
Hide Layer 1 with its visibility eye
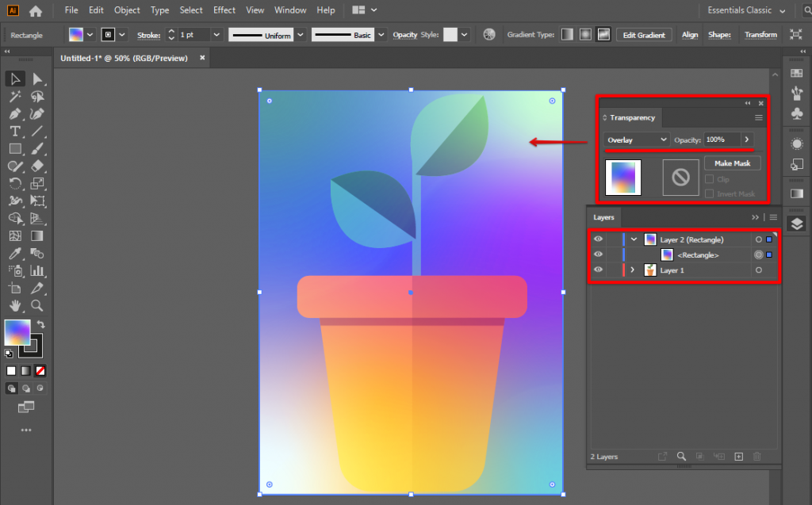[598, 270]
